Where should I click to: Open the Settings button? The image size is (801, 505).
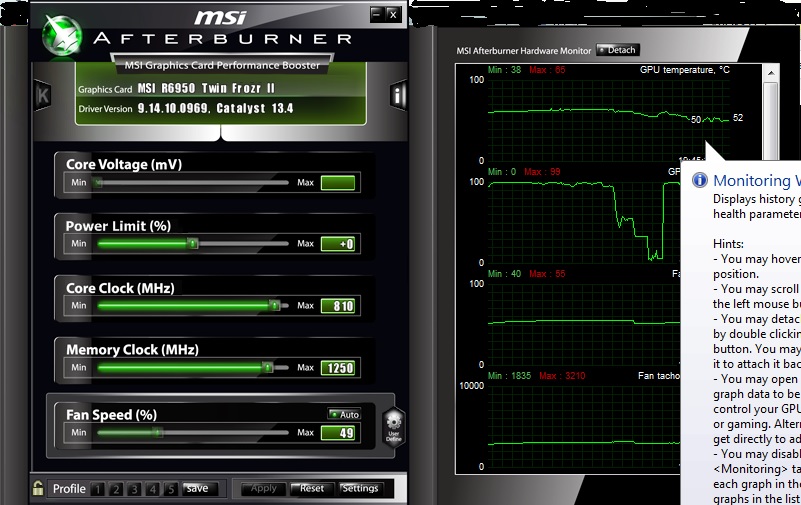360,489
